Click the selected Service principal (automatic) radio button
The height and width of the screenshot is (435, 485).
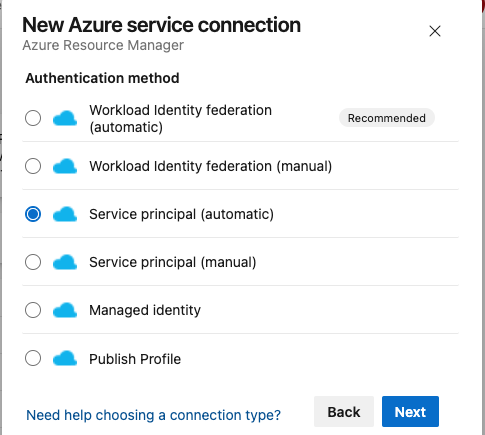pos(33,214)
